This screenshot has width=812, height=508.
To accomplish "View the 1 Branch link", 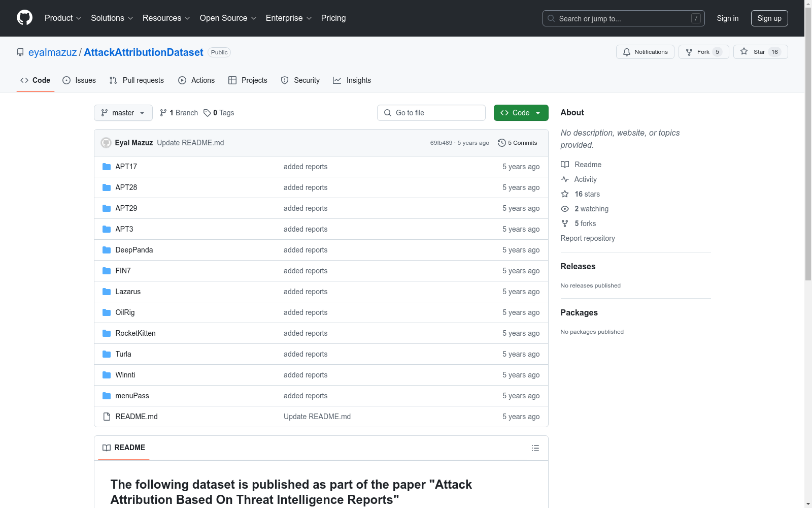I will (x=179, y=113).
